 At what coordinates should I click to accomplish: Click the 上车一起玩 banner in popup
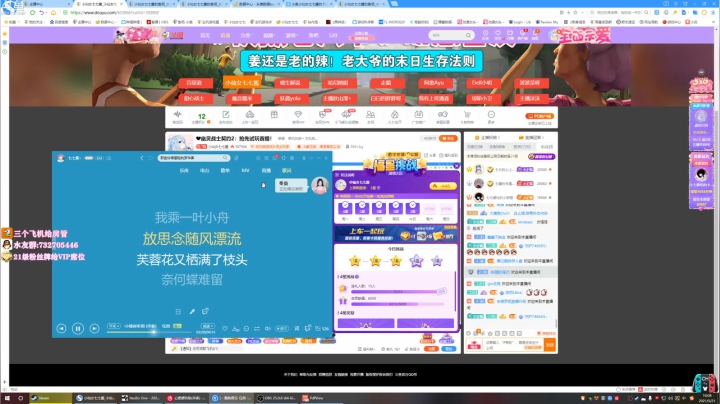coord(396,234)
